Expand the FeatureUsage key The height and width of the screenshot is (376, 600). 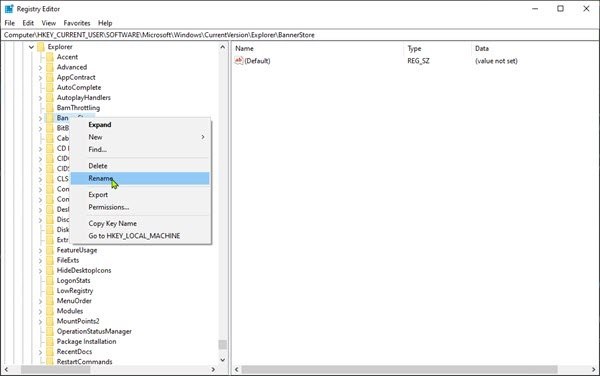pos(41,251)
